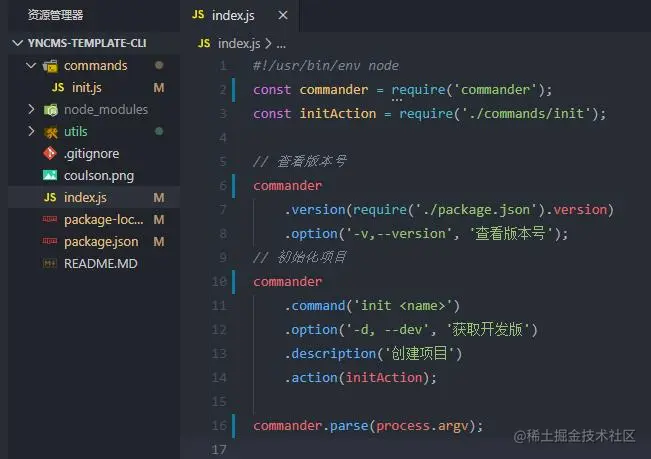Open coulson.png from the file tree
651x459 pixels.
click(99, 176)
